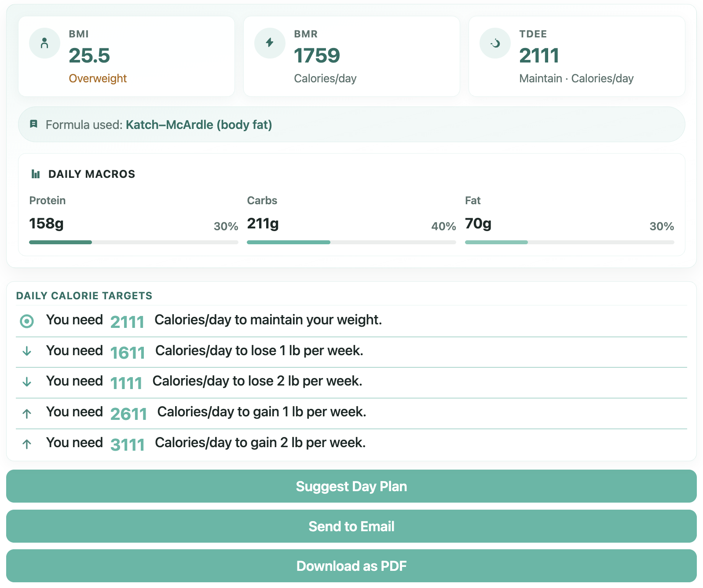Click the Carbs progress bar
703x588 pixels.
pyautogui.click(x=351, y=242)
